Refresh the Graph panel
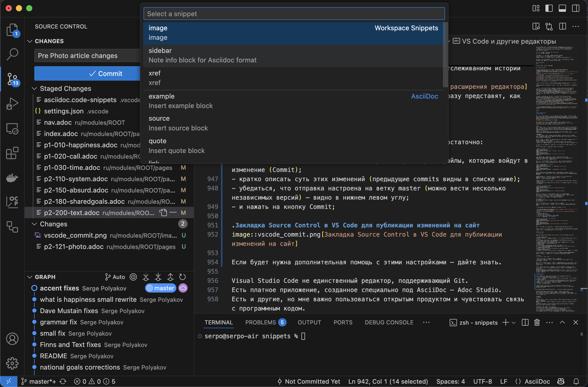Image resolution: width=588 pixels, height=387 pixels. (182, 277)
